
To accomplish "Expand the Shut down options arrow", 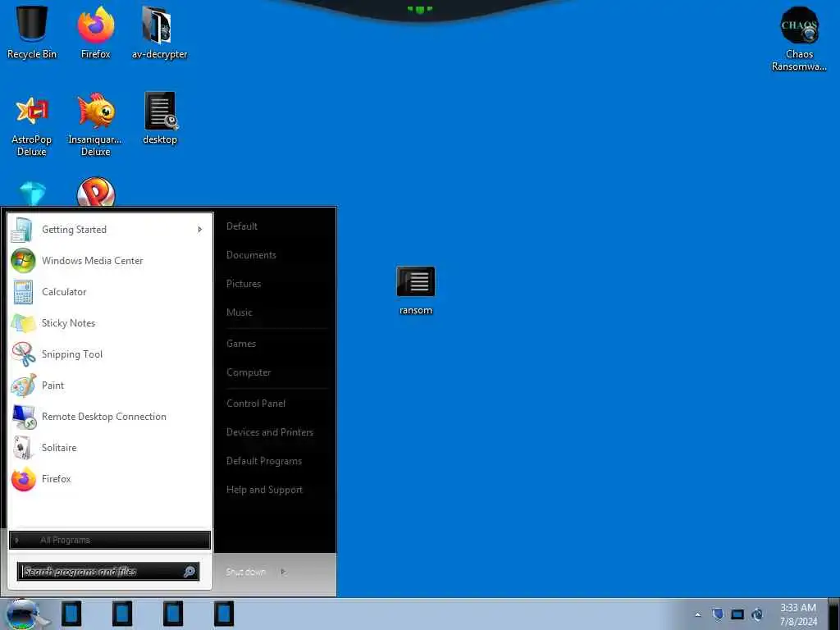I will 283,572.
